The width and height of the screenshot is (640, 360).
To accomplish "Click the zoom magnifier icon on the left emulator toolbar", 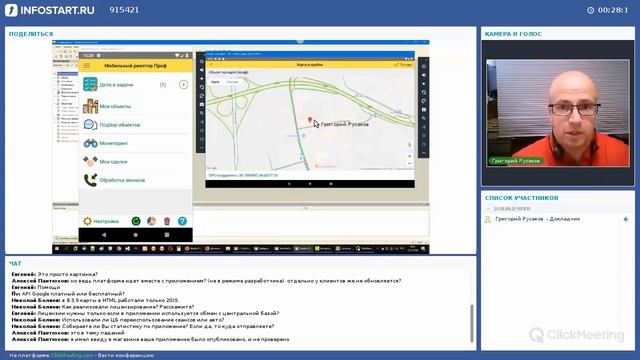I will coord(201,113).
